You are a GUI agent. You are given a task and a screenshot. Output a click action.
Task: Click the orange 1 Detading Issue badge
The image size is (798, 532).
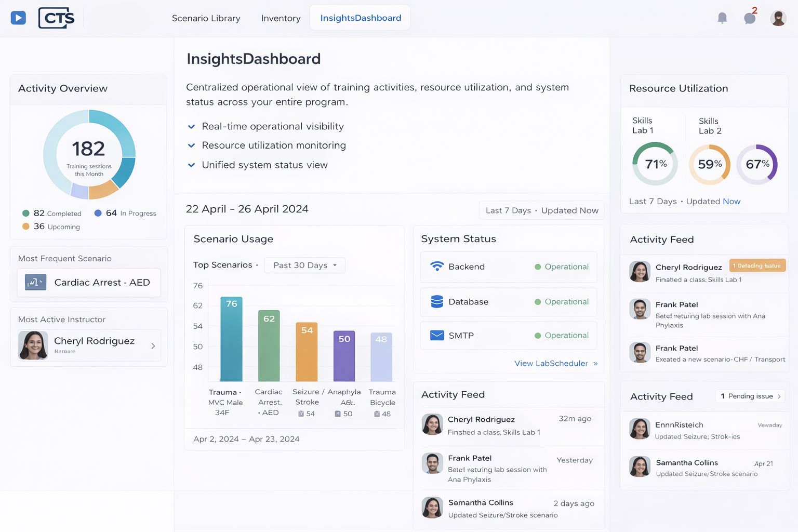(757, 265)
